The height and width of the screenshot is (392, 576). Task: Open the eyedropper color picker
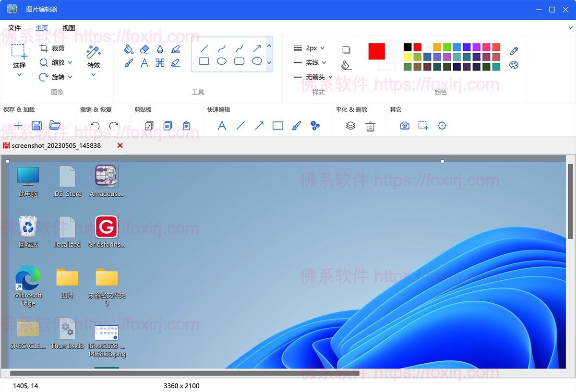tap(514, 50)
